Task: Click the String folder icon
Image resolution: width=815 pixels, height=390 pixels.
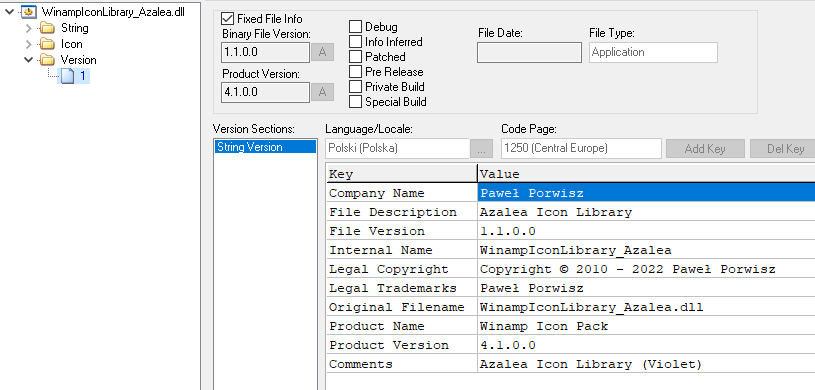Action: coord(47,28)
